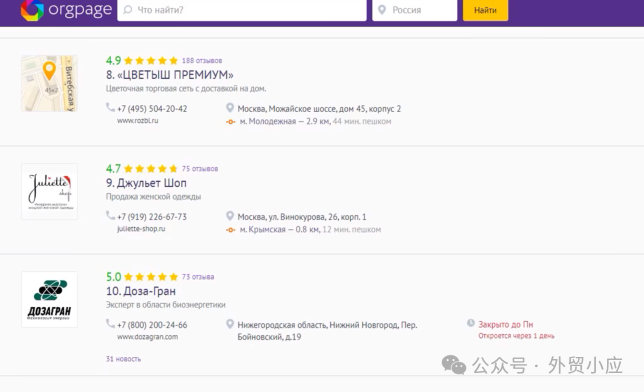Click the map pin icon beside the Можайское шоссе address

coord(230,108)
